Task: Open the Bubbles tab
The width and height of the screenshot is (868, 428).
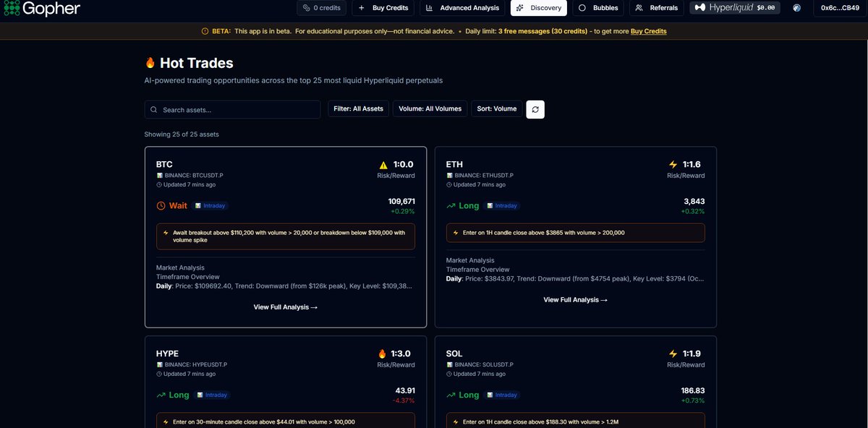Action: 599,8
